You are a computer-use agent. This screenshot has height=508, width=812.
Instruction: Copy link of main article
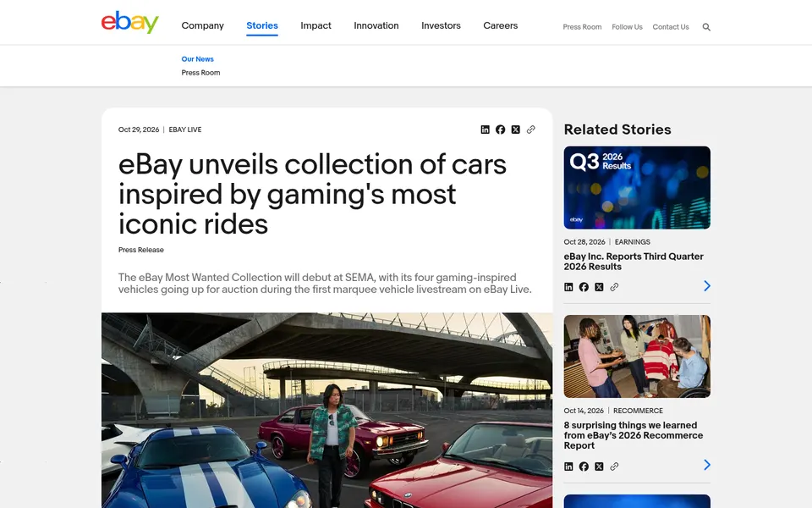pos(531,130)
